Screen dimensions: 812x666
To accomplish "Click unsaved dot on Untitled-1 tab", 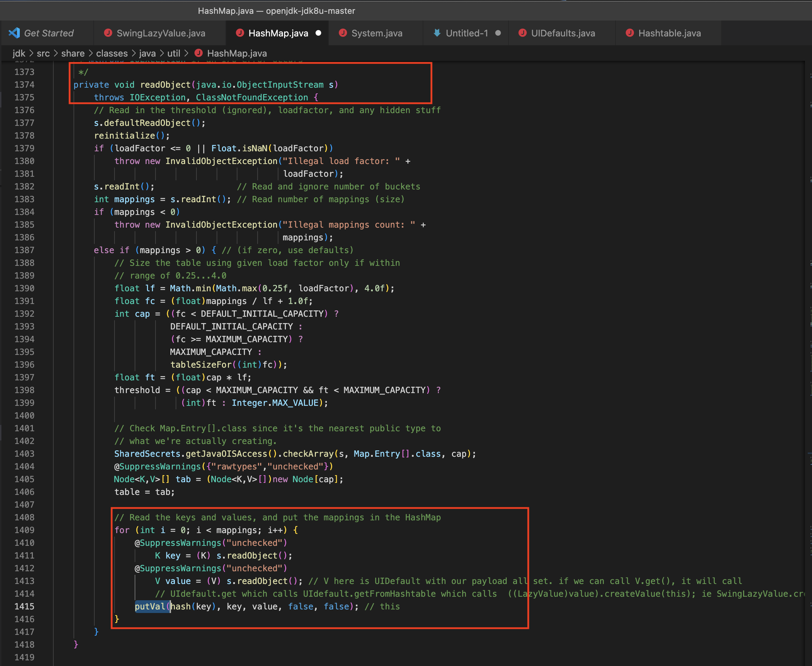I will tap(498, 33).
